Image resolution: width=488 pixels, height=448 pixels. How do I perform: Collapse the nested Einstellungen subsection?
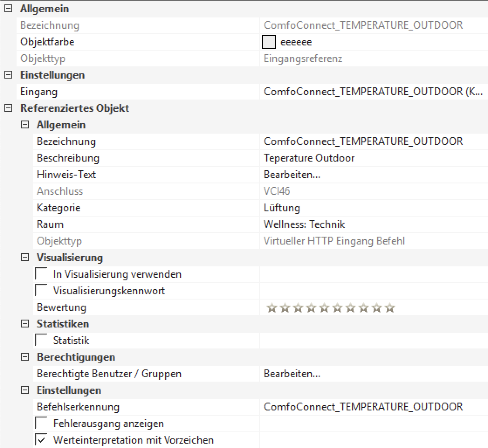[x=25, y=390]
